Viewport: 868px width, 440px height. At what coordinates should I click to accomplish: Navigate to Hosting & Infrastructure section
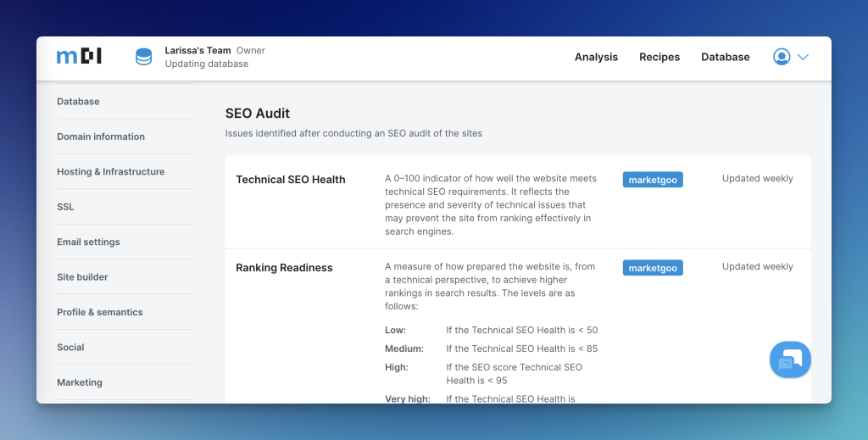pos(111,172)
